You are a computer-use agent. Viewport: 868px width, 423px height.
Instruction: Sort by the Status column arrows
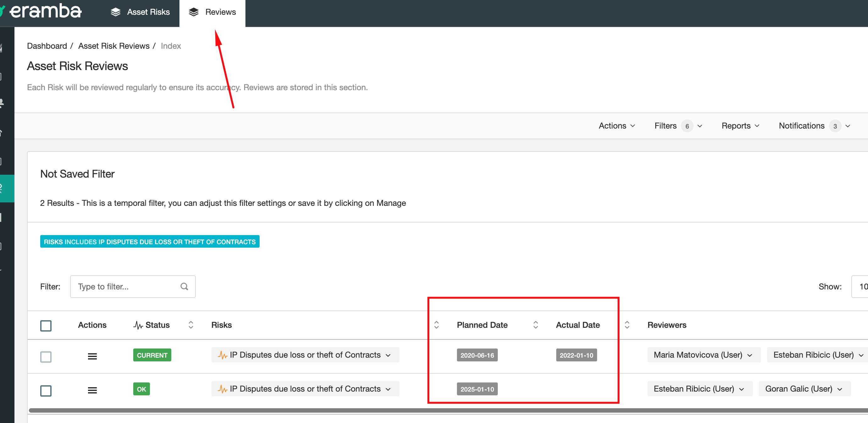click(191, 325)
